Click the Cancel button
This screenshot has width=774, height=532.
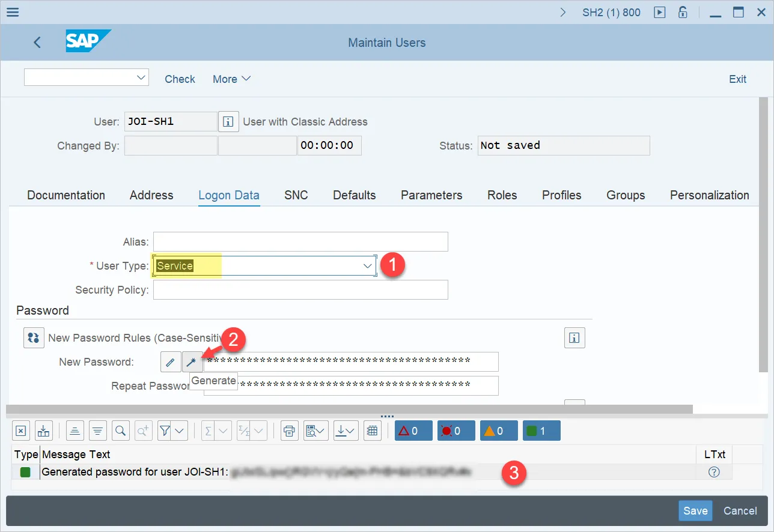740,511
